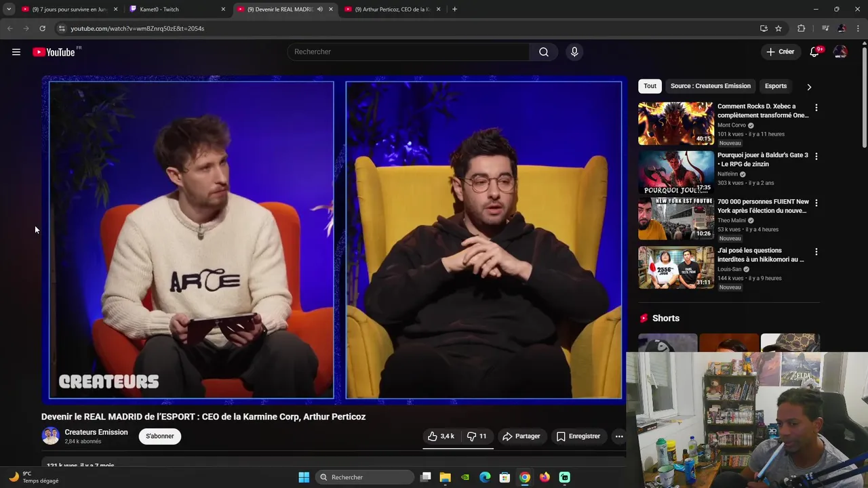This screenshot has width=868, height=488.
Task: Click the Louis-San channel name
Action: [730, 269]
